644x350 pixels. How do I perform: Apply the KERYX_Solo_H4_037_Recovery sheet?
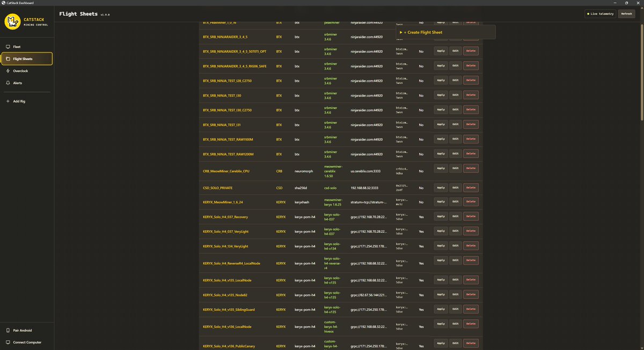pos(441,216)
